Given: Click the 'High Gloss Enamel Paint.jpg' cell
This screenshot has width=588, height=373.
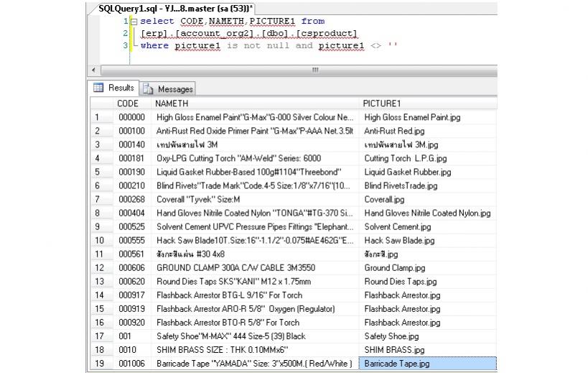Looking at the screenshot, I should (428, 117).
